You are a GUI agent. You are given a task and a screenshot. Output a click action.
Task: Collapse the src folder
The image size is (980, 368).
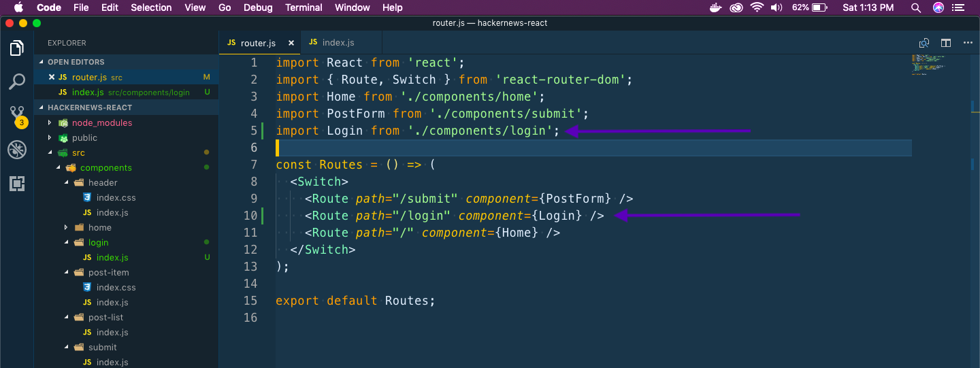(50, 153)
